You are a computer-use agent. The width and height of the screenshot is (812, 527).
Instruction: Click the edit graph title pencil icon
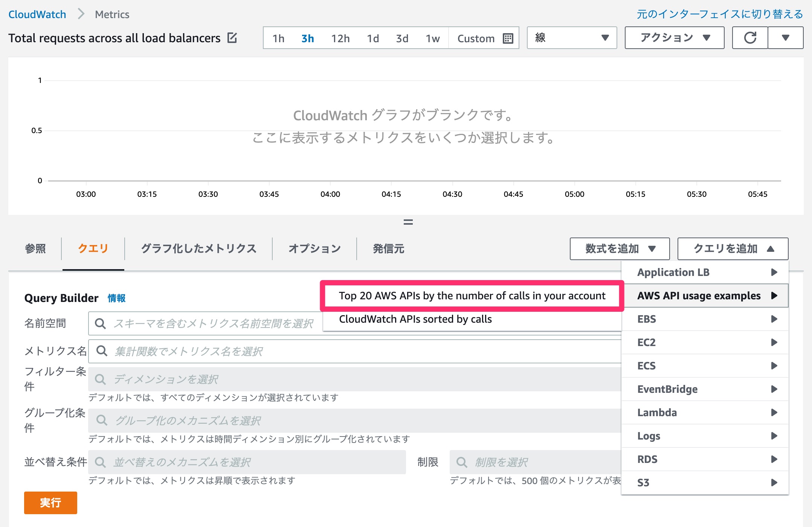[232, 38]
